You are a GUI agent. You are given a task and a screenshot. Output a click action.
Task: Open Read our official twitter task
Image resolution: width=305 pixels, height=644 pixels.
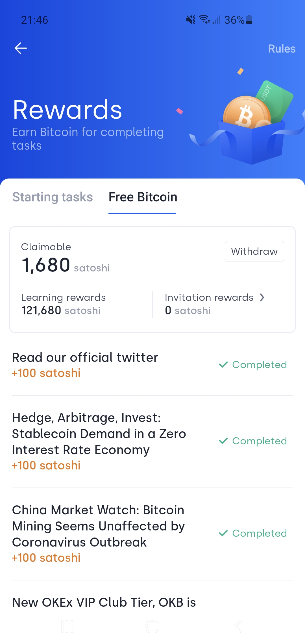point(85,358)
